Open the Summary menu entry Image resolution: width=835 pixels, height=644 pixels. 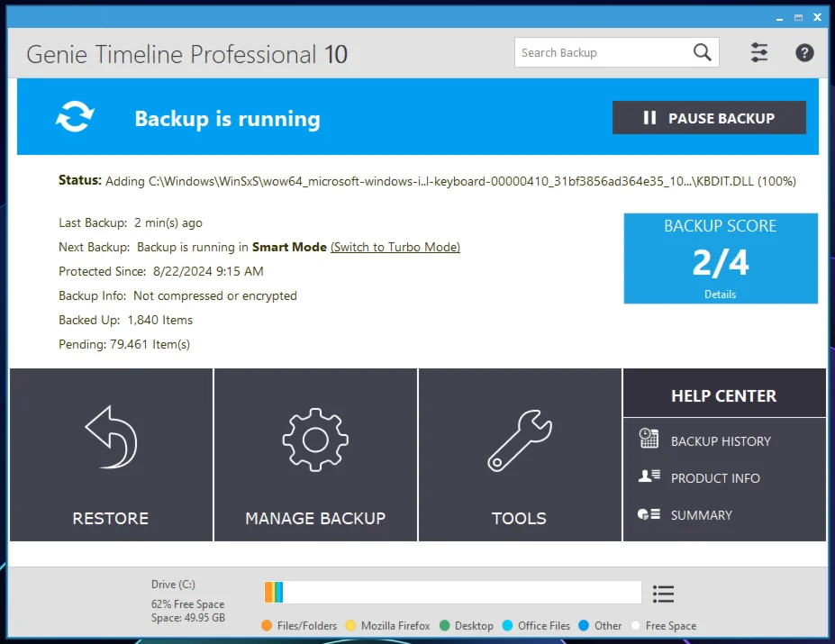[x=701, y=515]
